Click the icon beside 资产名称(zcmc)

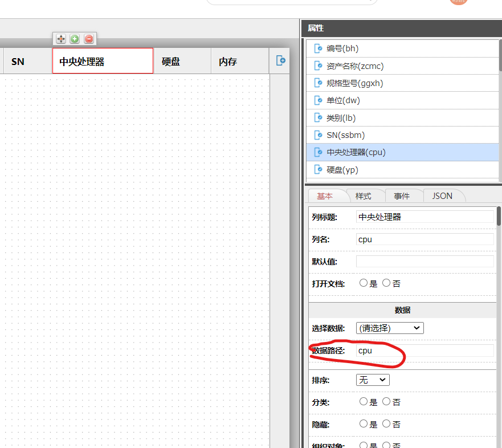coord(318,66)
